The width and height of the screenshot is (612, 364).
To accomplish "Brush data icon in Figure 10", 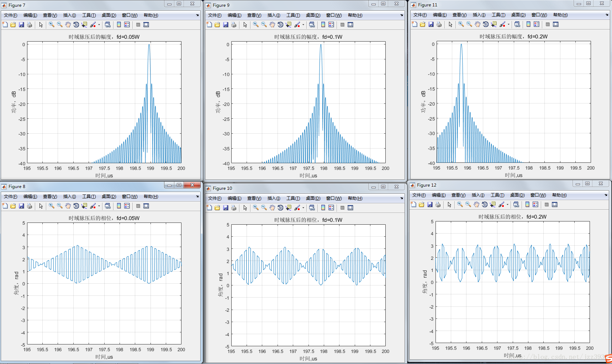I will click(297, 208).
